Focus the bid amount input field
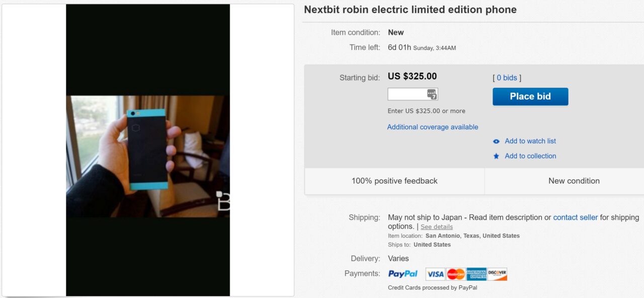This screenshot has height=298, width=644. 407,94
